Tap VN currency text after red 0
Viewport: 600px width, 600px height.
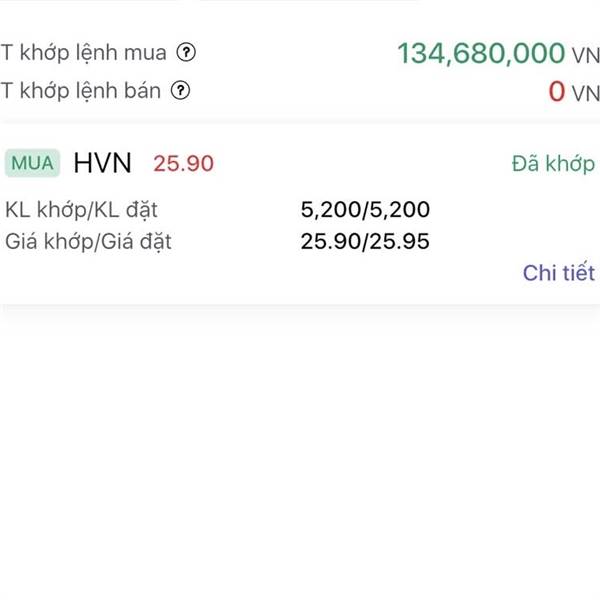[x=585, y=93]
